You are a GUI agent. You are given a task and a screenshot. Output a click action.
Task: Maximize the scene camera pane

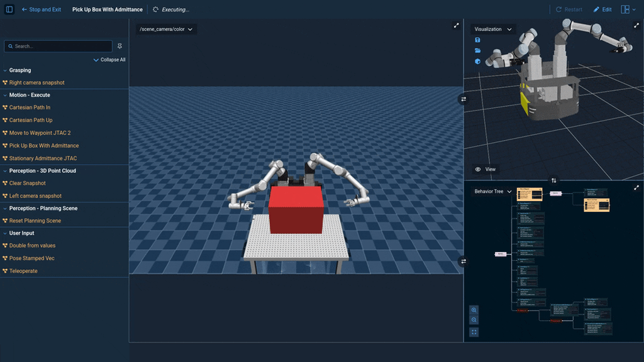(x=457, y=26)
